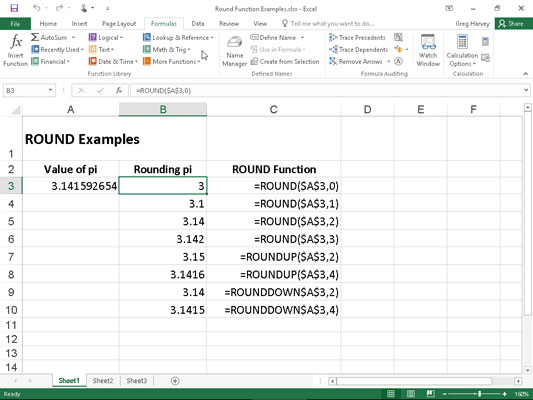Open the Insert Function dialog icon

[x=16, y=42]
